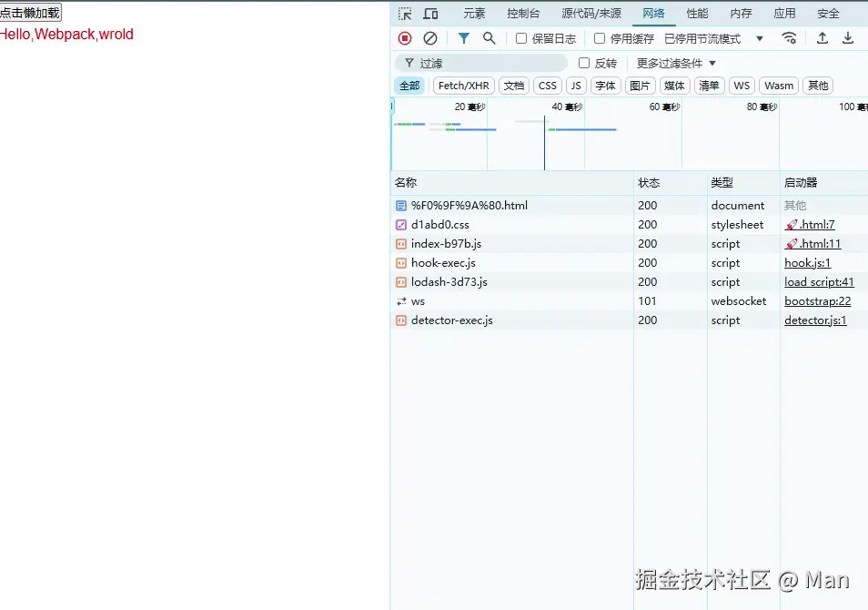Viewport: 868px width, 610px height.
Task: Select the 文档 filter type
Action: click(514, 86)
